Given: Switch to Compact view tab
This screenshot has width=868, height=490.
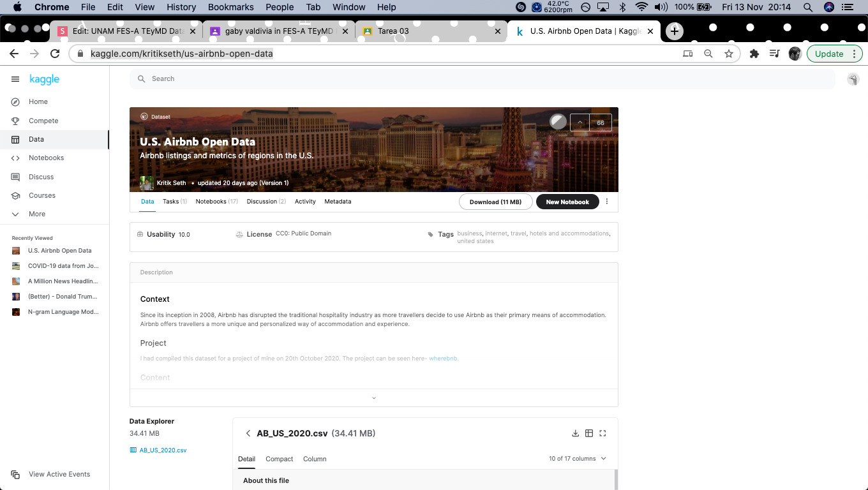Looking at the screenshot, I should click(280, 459).
